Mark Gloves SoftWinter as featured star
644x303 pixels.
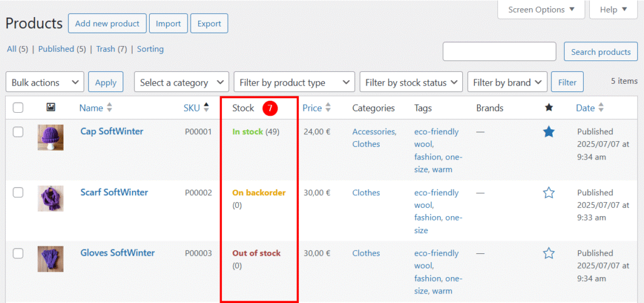[549, 253]
